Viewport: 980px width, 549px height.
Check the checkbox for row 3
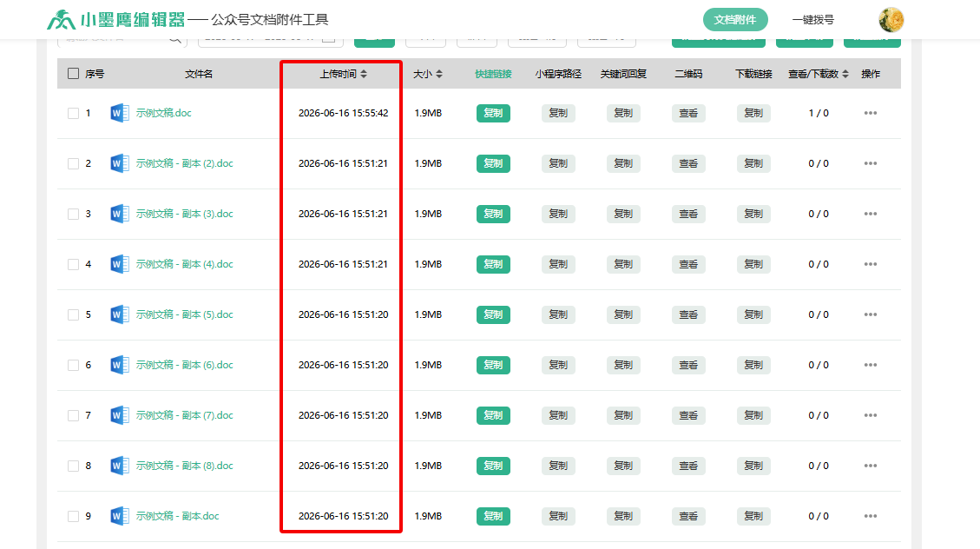tap(73, 214)
